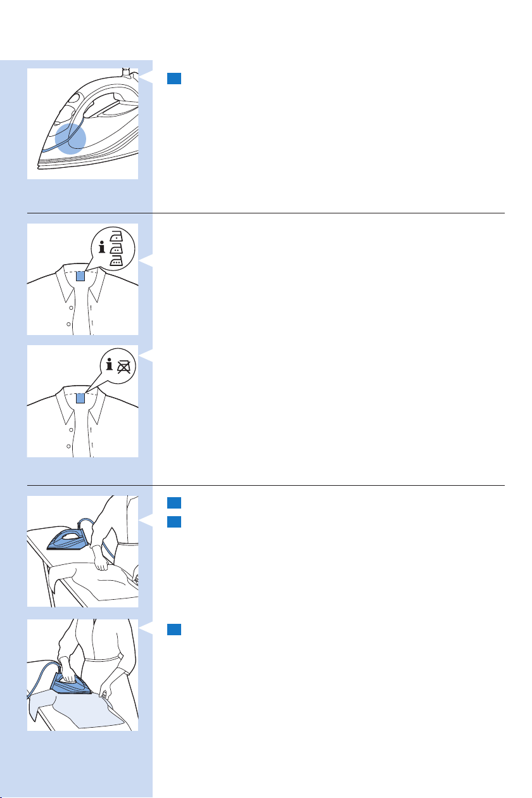Open the iron close-up diagram thumbnail
532x798 pixels.
click(x=82, y=123)
